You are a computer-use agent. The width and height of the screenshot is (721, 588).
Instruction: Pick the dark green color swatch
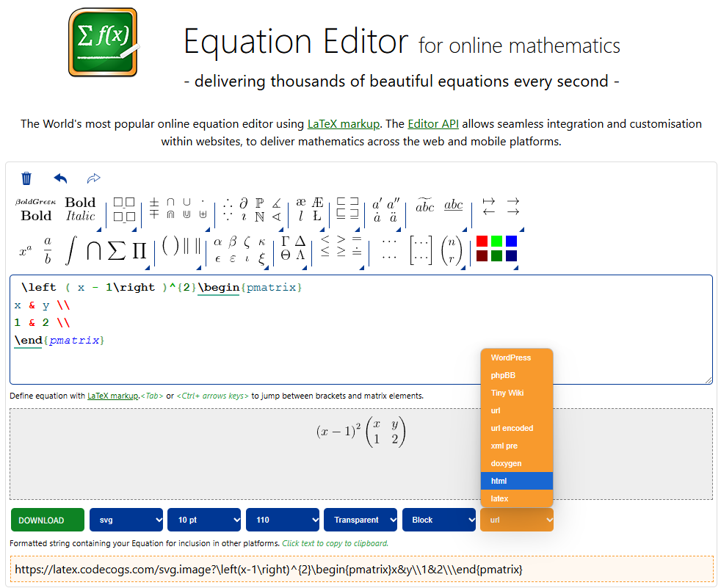pos(496,256)
